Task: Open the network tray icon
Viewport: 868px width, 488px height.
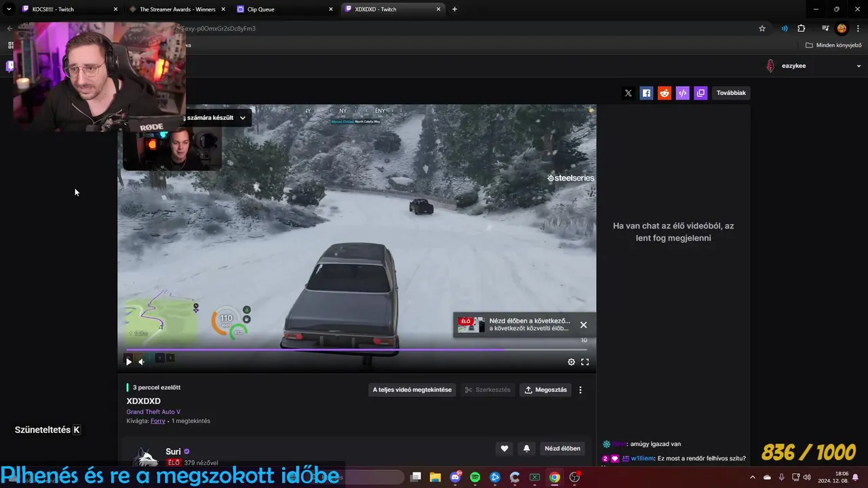Action: [x=795, y=477]
